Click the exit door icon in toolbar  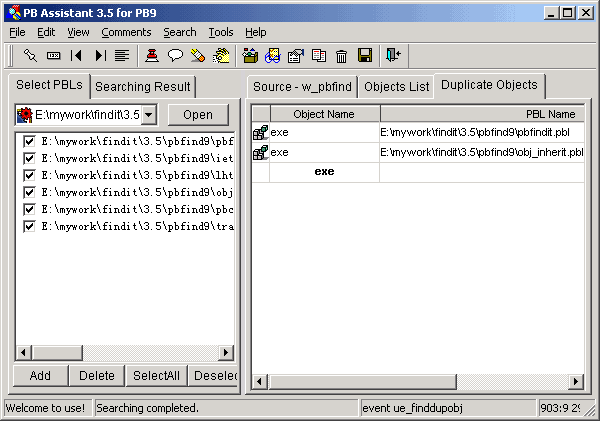[x=392, y=55]
